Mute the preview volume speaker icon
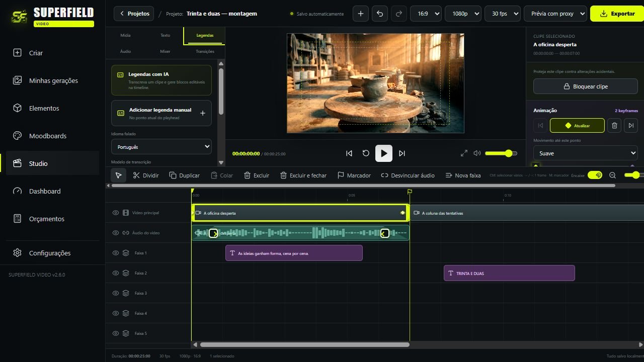Image resolution: width=644 pixels, height=362 pixels. point(477,153)
